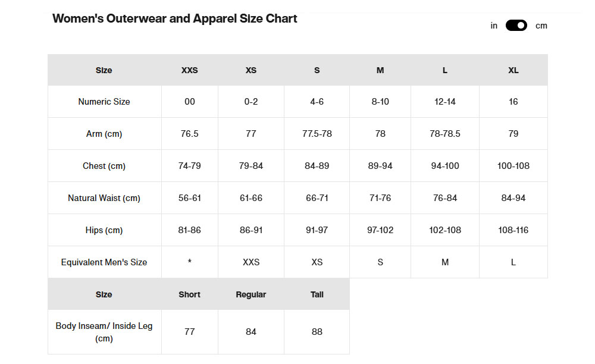Click the Arm (cm) row label

click(104, 134)
